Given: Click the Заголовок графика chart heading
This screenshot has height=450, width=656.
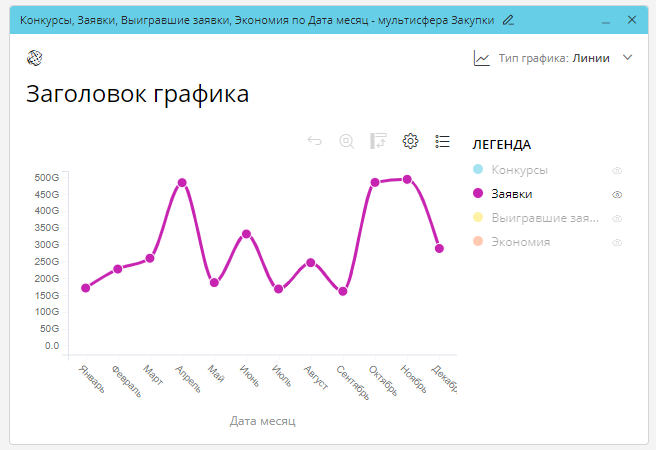Looking at the screenshot, I should pos(137,95).
